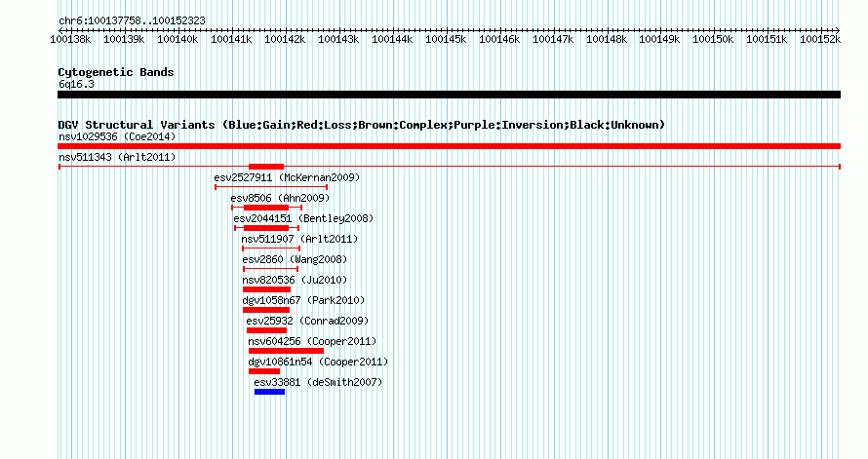Image resolution: width=868 pixels, height=459 pixels.
Task: Click the 100146k ruler tick label
Action: 500,39
